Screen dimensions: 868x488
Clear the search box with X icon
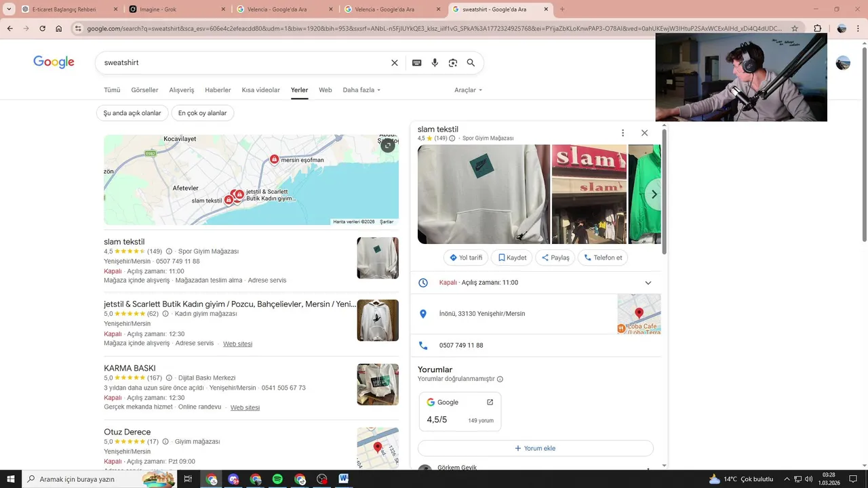click(395, 62)
